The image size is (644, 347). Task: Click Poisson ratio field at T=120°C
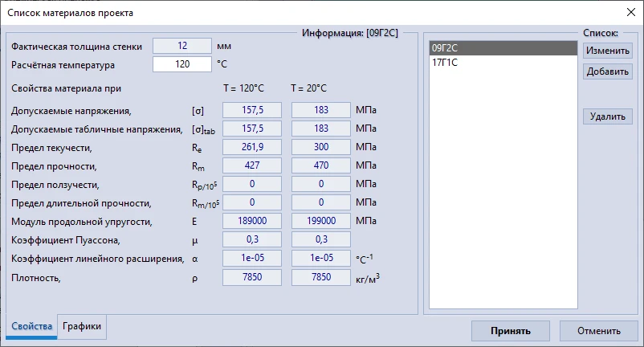[x=251, y=239]
